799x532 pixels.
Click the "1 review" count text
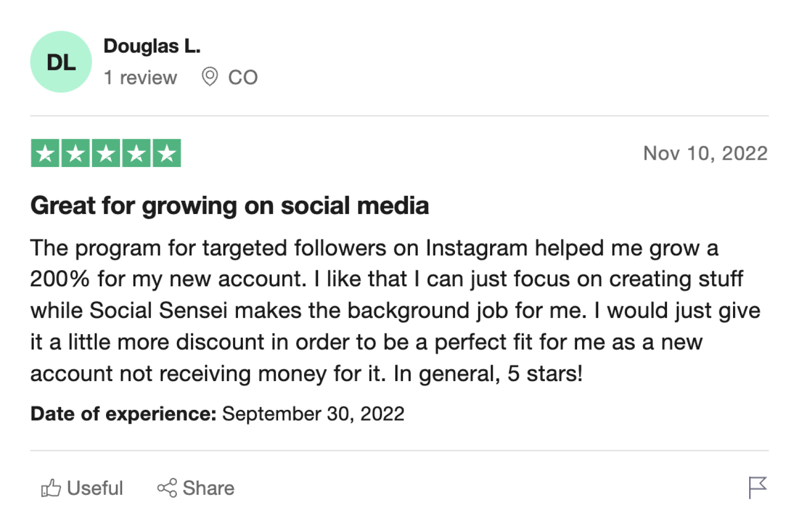[140, 78]
